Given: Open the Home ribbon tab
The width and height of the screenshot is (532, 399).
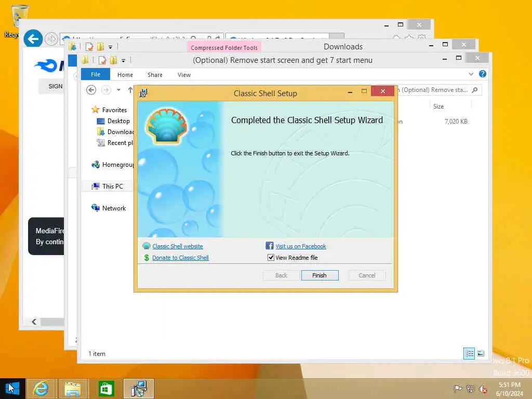Looking at the screenshot, I should pyautogui.click(x=125, y=75).
